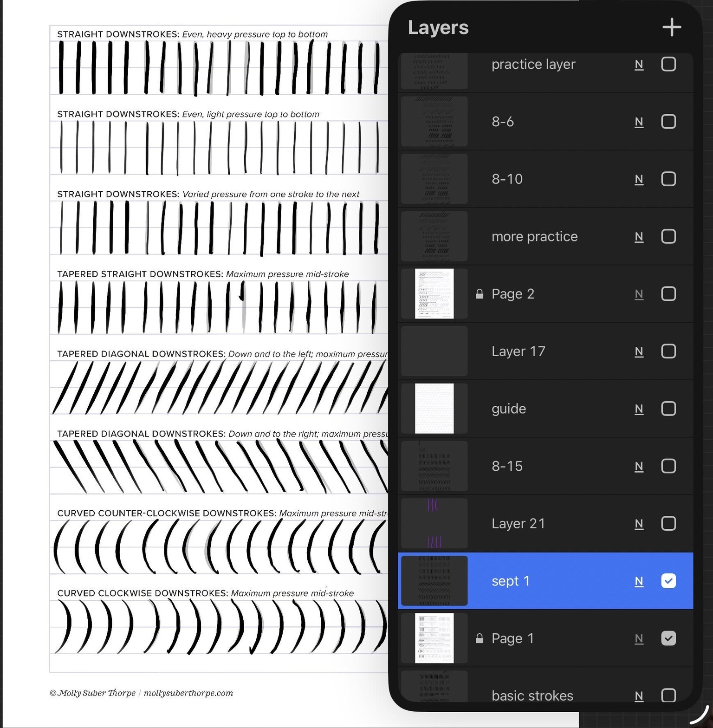Image resolution: width=713 pixels, height=728 pixels.
Task: Open blend mode N for Layer 17
Action: coord(639,351)
